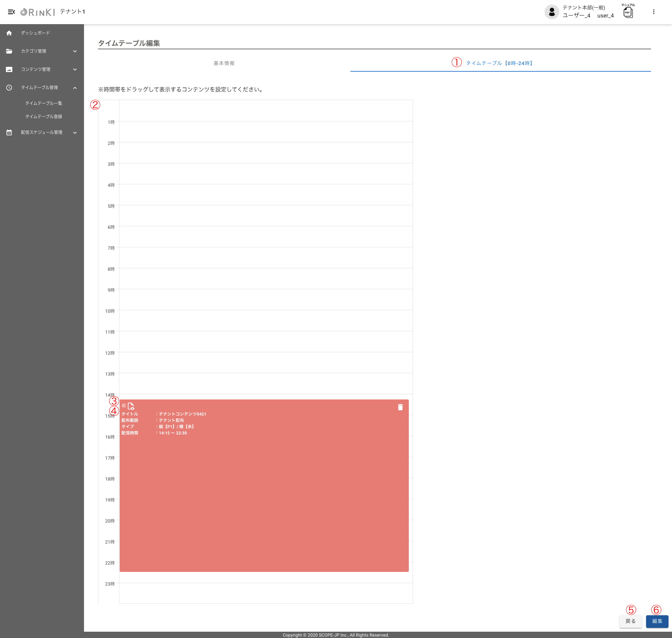Image resolution: width=672 pixels, height=638 pixels.
Task: Collapse the sidebar with the hamburger icon
Action: tap(11, 12)
